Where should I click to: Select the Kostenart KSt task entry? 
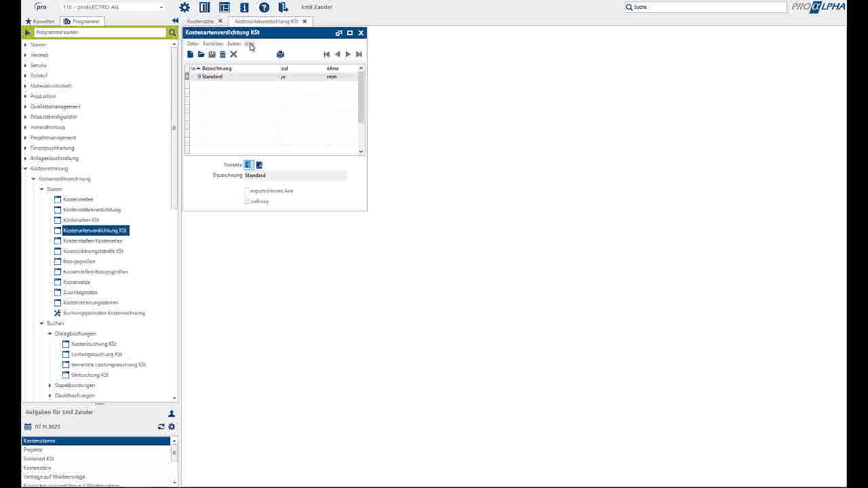(x=96, y=459)
